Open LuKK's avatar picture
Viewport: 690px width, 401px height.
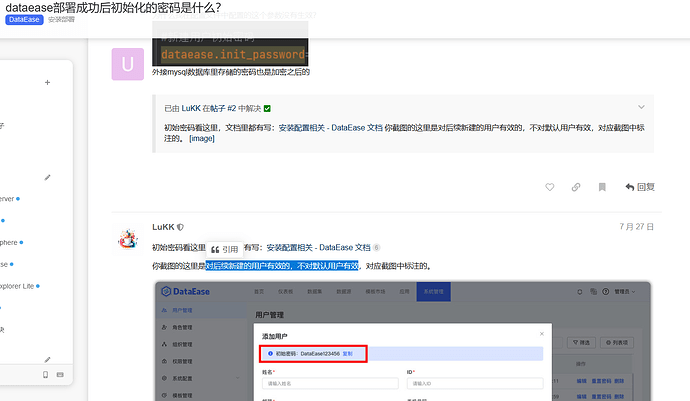point(128,239)
